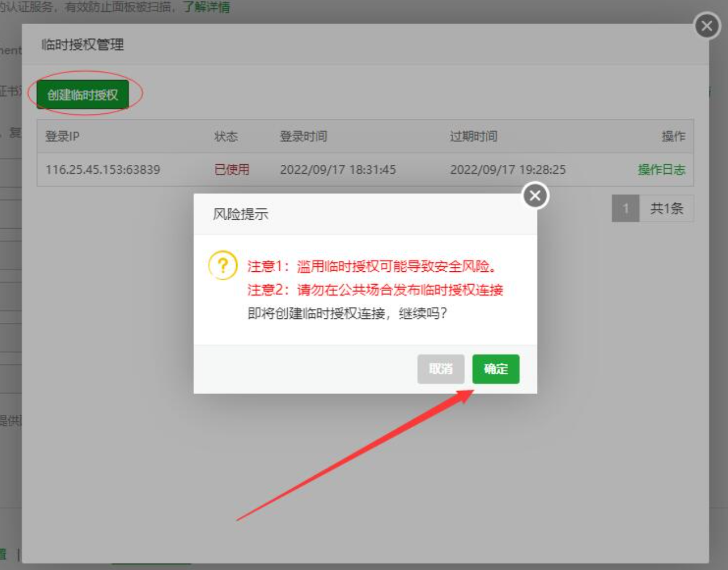This screenshot has width=728, height=570.
Task: Click the 创建临时授权 button
Action: pos(83,95)
